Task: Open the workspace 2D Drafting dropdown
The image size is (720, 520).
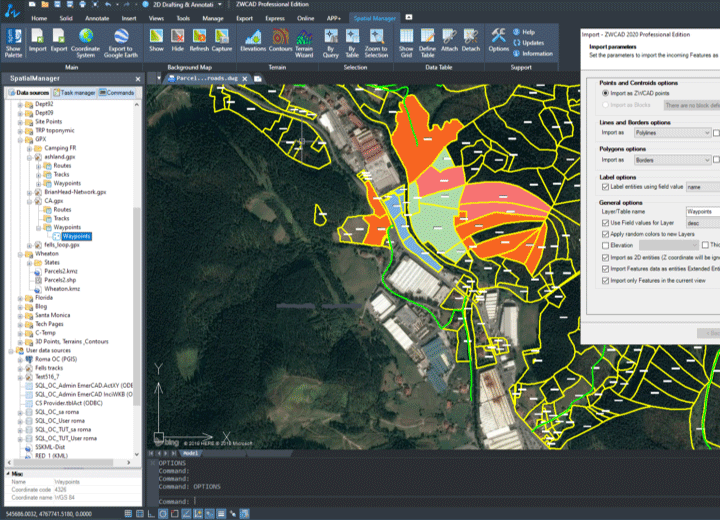Action: coord(219,5)
